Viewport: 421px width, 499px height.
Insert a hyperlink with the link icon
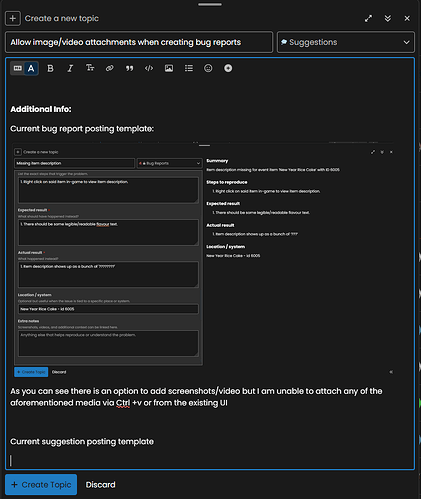pyautogui.click(x=109, y=68)
